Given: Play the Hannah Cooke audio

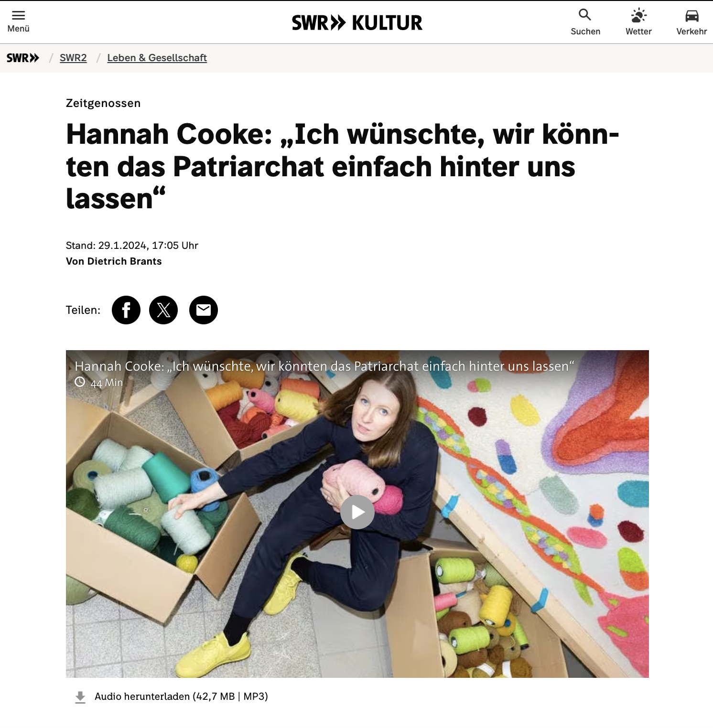Looking at the screenshot, I should (x=357, y=512).
